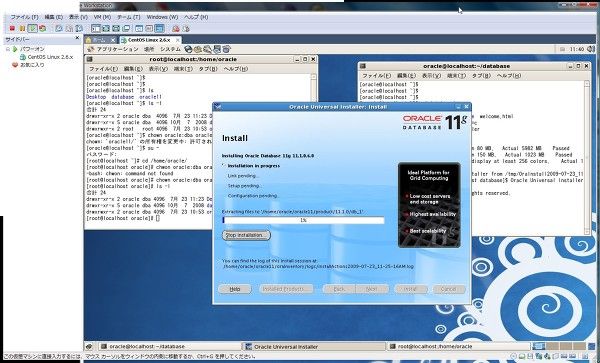
Task: Open the GNOME システム menu
Action: pyautogui.click(x=170, y=49)
